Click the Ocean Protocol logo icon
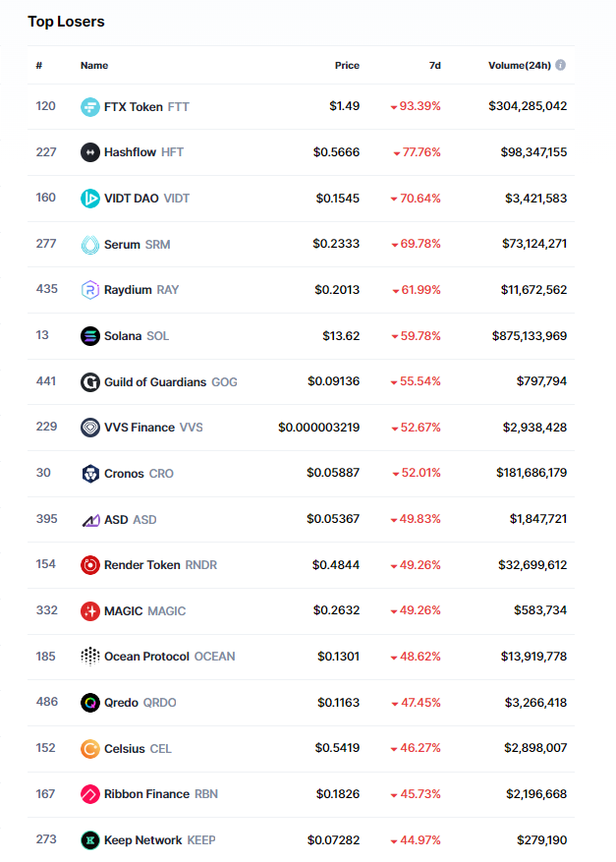Screen dimensions: 616x862 point(89,657)
